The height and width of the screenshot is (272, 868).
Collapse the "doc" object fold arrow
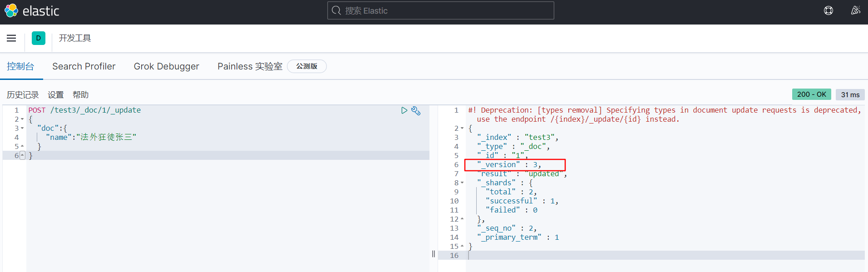[22, 129]
